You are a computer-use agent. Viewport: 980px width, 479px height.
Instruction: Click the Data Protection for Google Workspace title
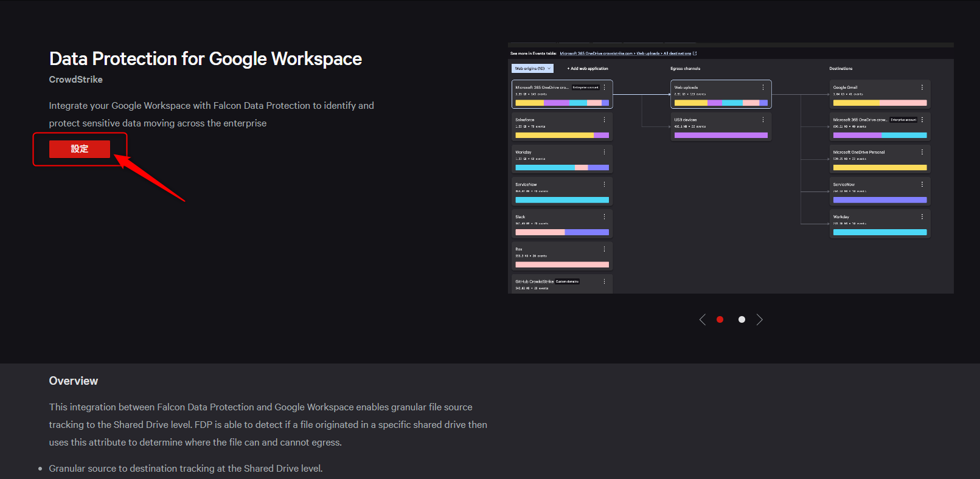206,59
